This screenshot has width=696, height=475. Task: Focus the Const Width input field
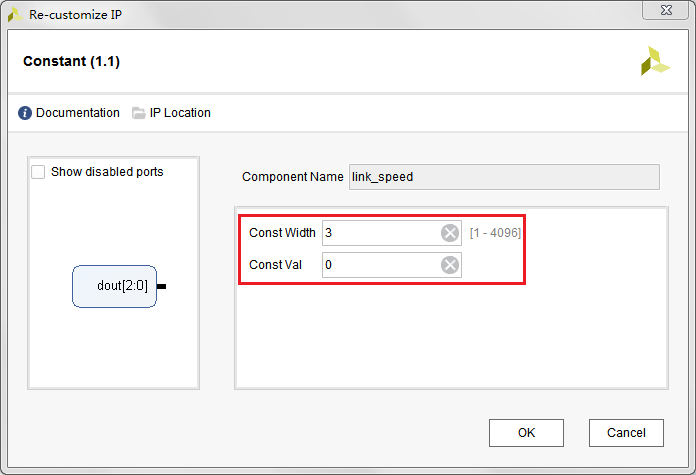point(380,233)
